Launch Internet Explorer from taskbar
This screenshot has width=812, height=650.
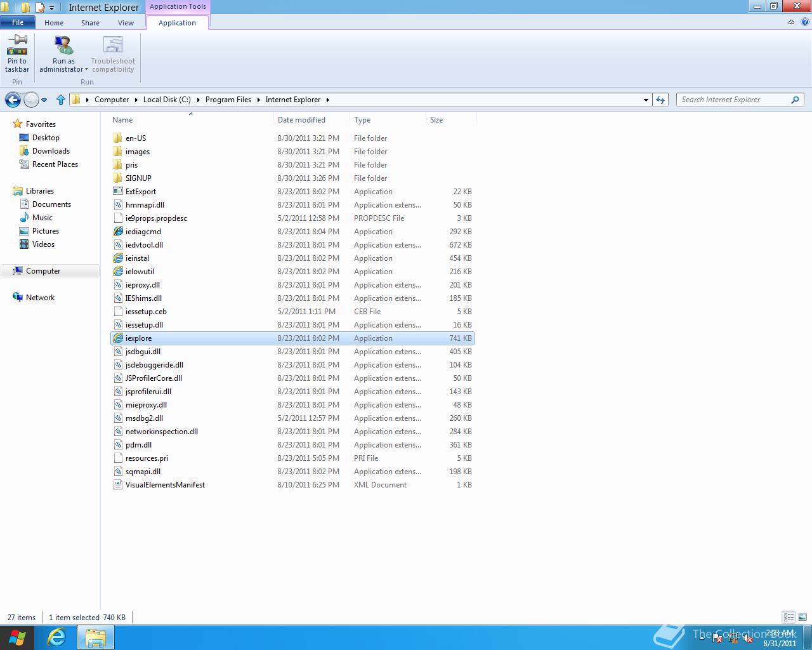coord(57,637)
